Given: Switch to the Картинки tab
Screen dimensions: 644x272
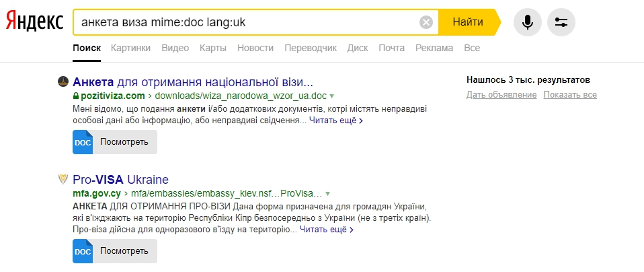Looking at the screenshot, I should 130,48.
